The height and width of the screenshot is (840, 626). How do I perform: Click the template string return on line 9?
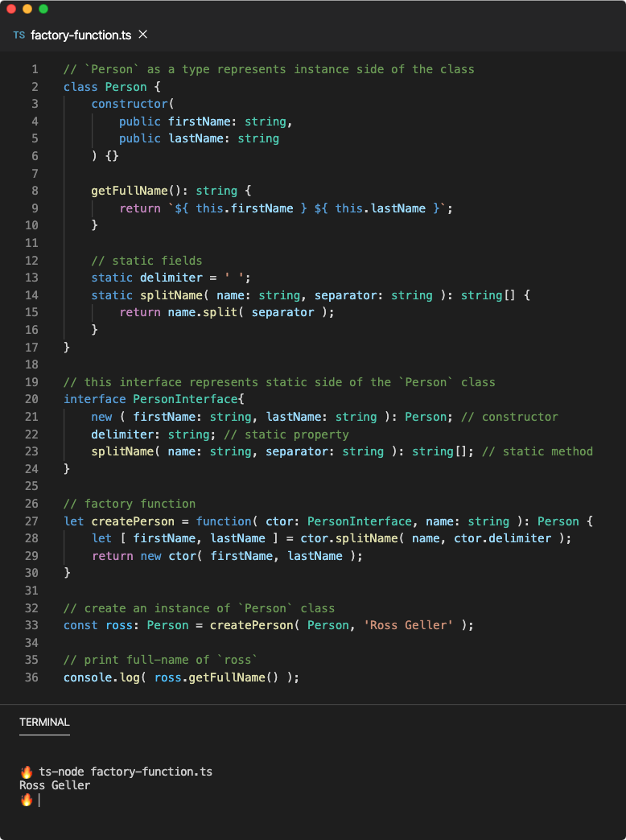[x=286, y=208]
